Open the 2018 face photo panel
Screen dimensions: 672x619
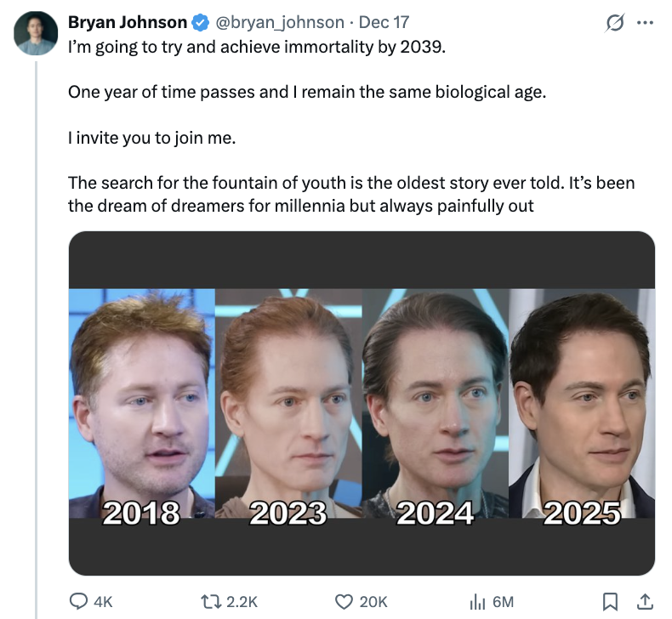pyautogui.click(x=142, y=403)
